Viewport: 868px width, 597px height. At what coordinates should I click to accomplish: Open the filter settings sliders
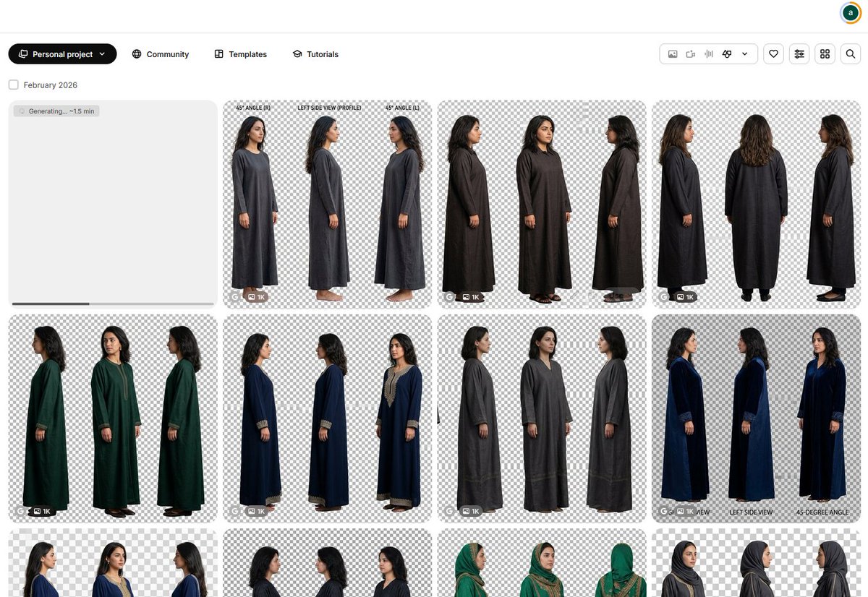click(x=799, y=53)
